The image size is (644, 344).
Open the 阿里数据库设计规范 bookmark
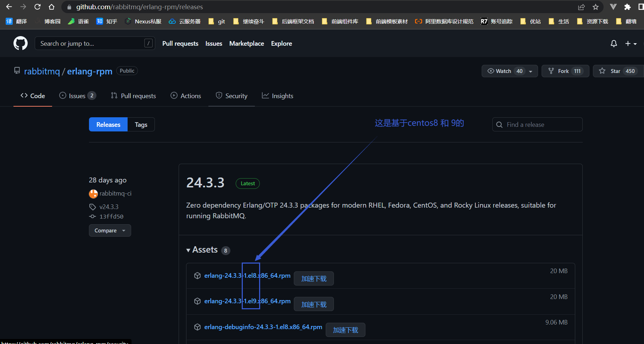point(444,21)
